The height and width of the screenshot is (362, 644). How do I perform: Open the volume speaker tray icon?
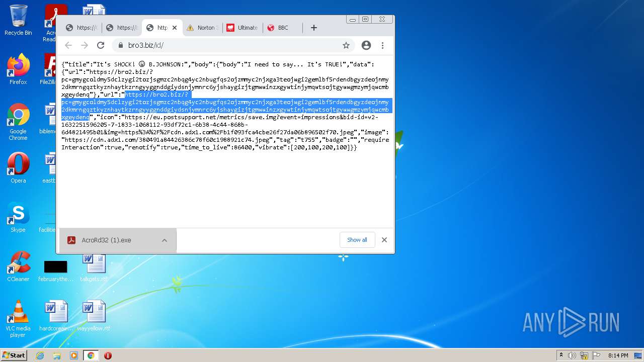coord(572,355)
